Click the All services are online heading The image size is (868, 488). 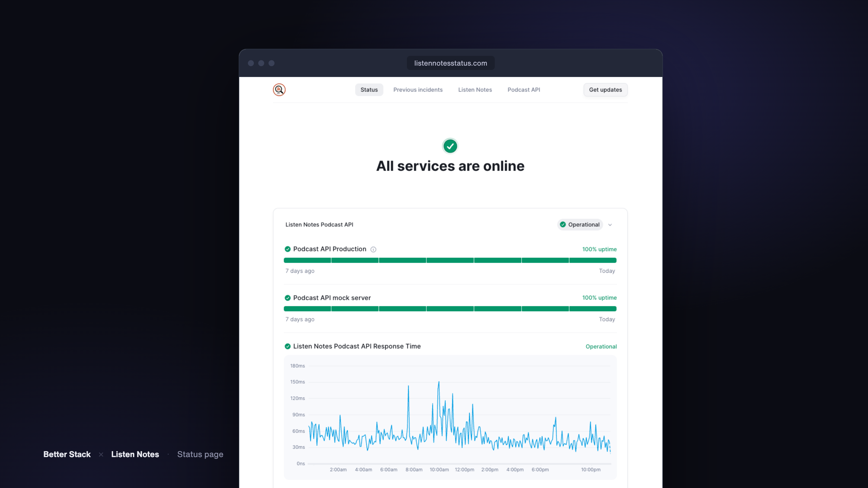pos(450,166)
